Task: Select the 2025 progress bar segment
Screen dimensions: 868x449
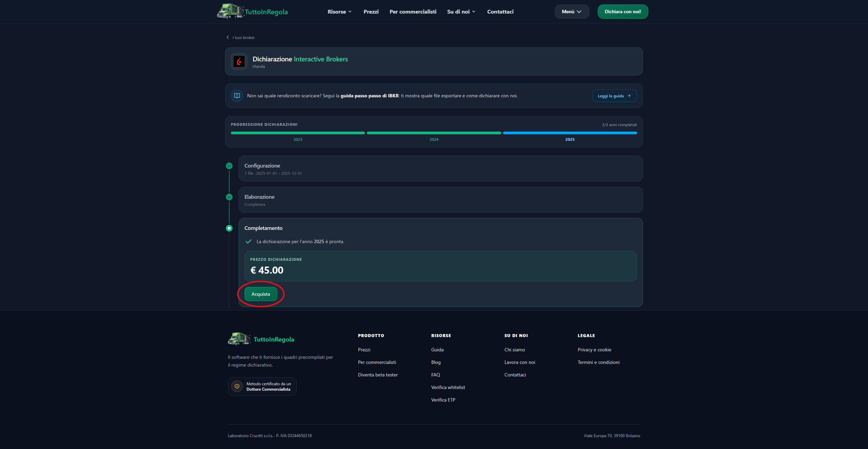Action: click(570, 133)
